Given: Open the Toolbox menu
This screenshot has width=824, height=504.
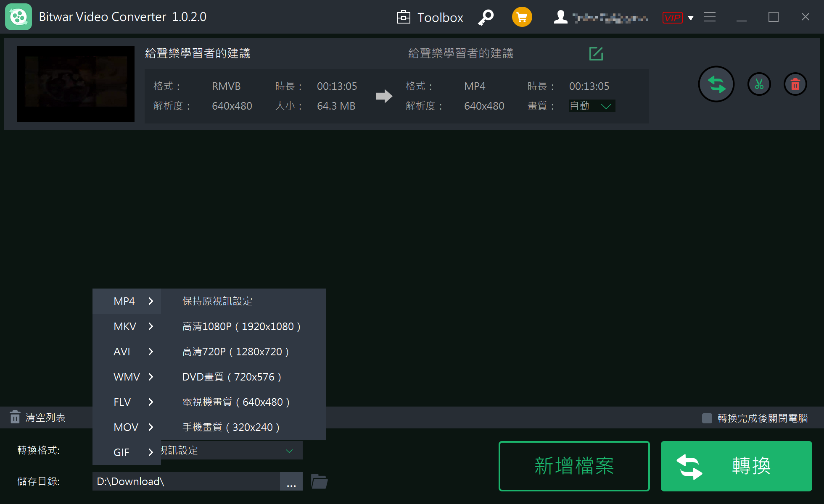Looking at the screenshot, I should pos(430,17).
